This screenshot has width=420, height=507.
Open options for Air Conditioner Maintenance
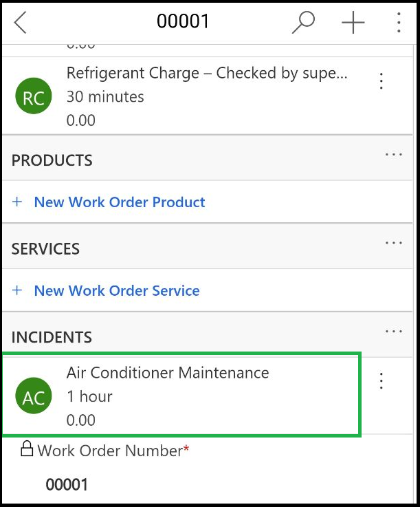tap(382, 380)
